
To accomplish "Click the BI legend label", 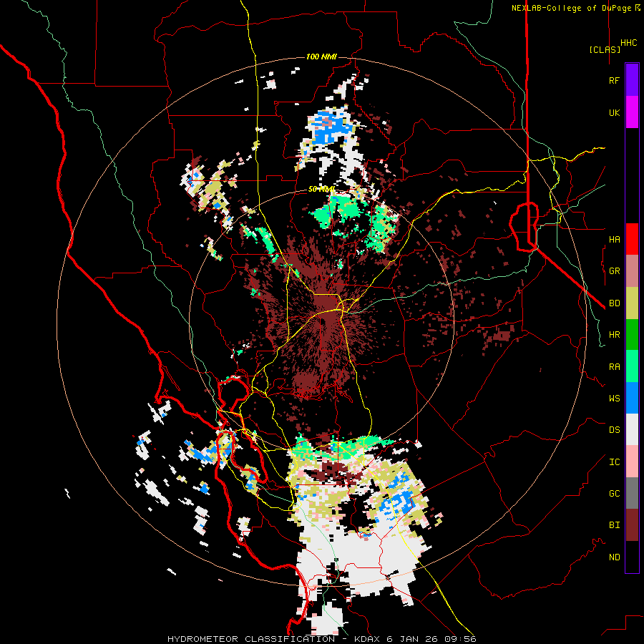I will (614, 525).
